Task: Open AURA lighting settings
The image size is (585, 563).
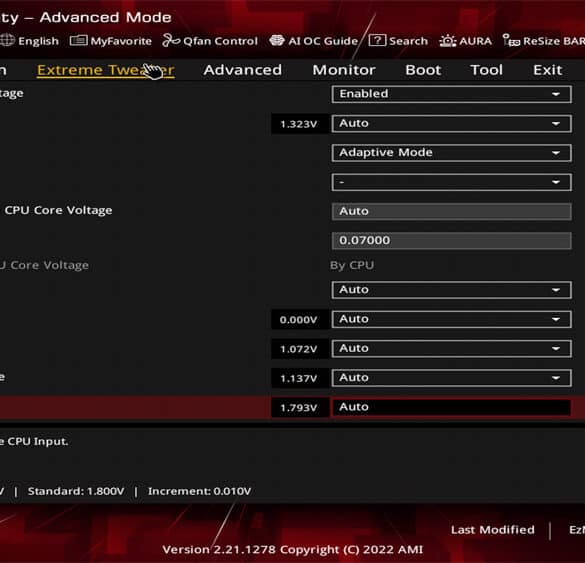Action: point(475,41)
